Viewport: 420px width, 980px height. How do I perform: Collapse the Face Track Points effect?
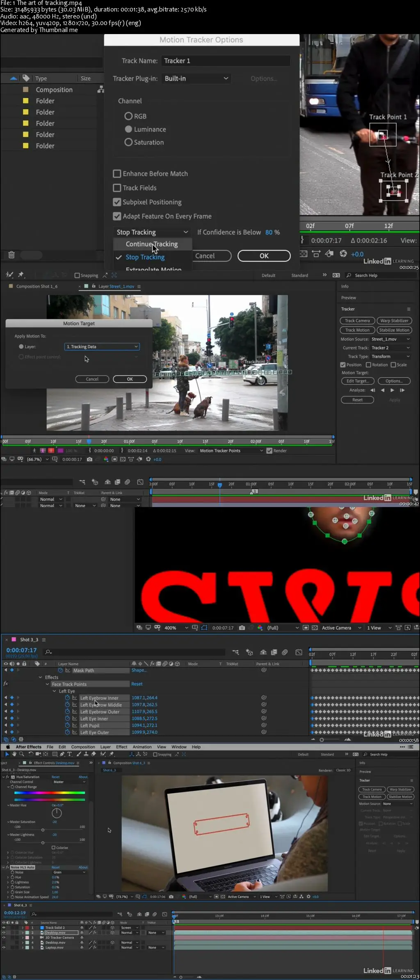coord(48,684)
